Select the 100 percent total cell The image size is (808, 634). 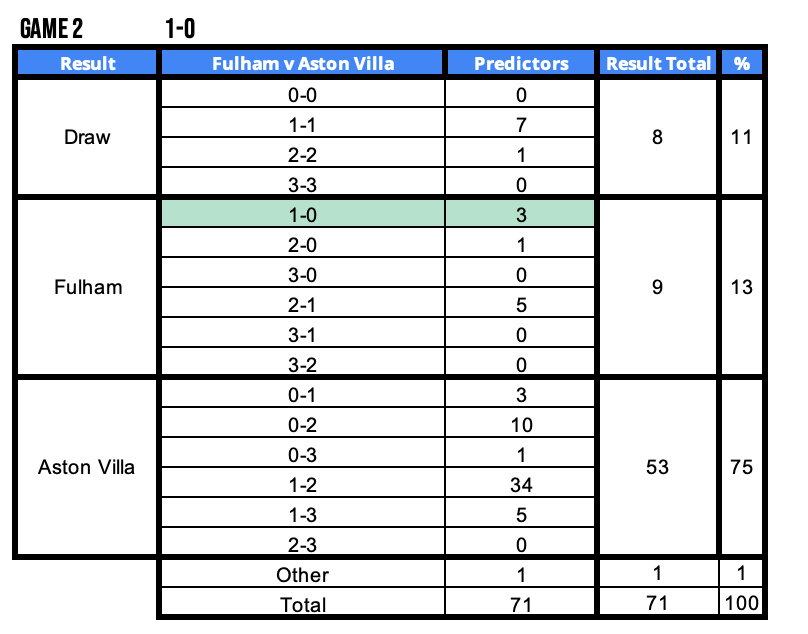[741, 604]
